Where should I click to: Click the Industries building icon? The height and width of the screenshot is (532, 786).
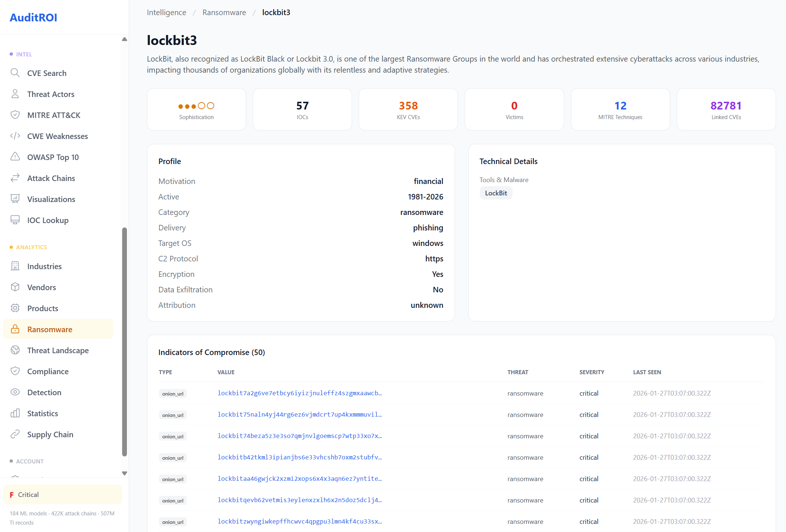point(15,266)
